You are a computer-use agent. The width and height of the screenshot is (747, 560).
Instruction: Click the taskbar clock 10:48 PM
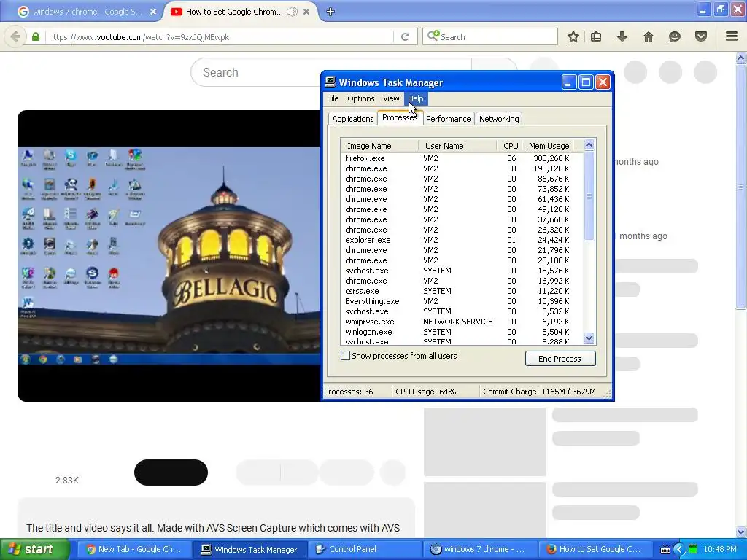(719, 549)
